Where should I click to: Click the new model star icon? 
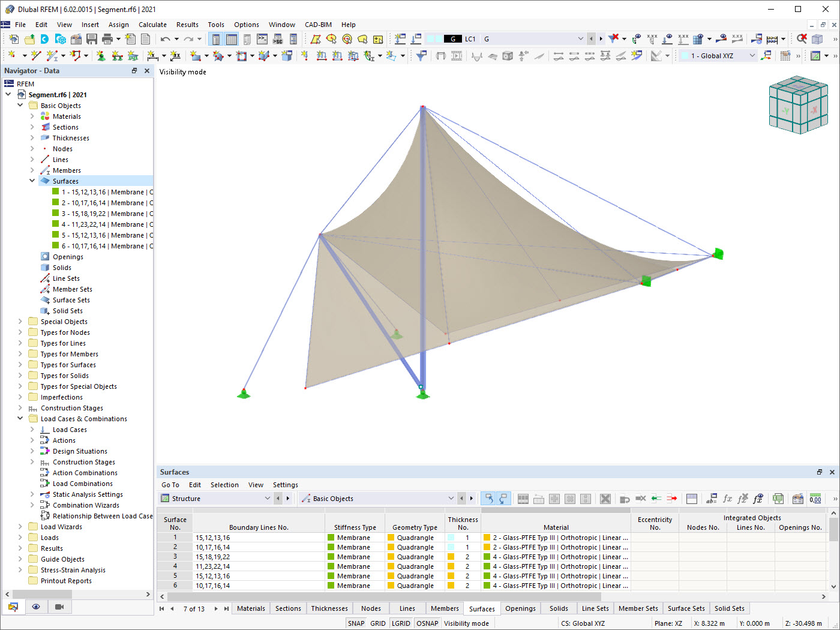(x=14, y=39)
